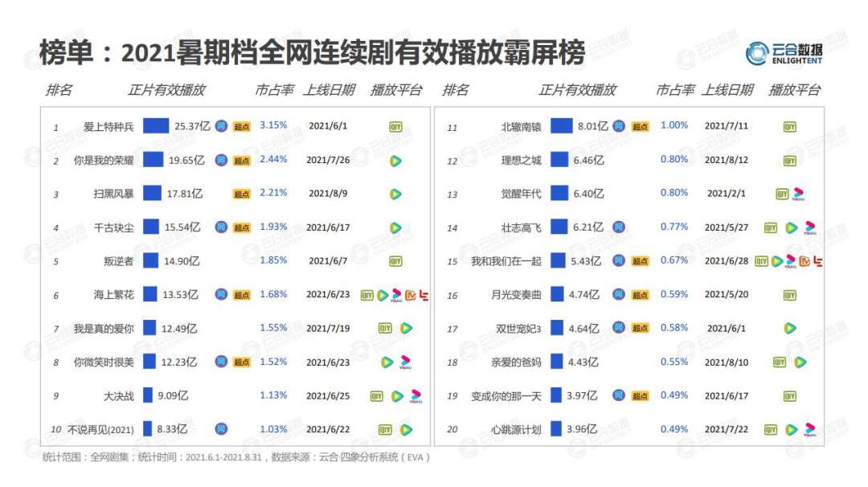
Task: Click the LeTV icon in 我和我们在一起 row
Action: click(817, 261)
